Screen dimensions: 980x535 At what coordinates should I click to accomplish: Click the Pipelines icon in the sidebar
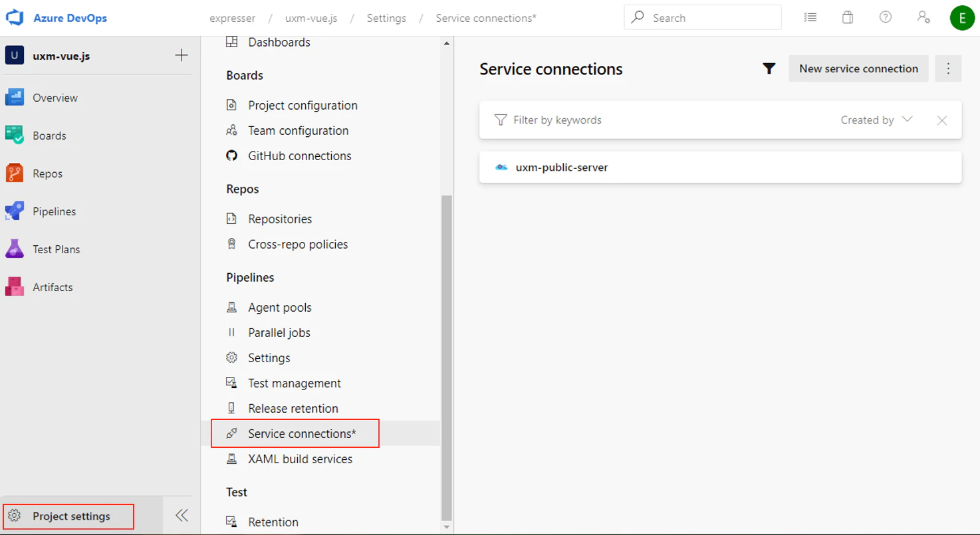click(15, 211)
